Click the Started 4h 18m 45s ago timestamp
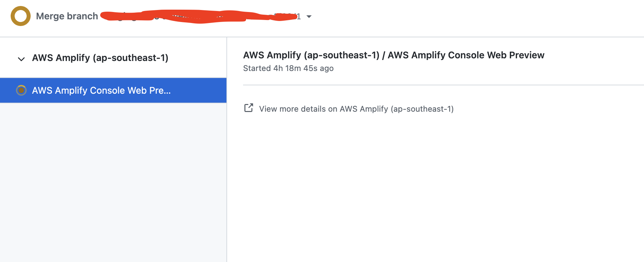644x262 pixels. (x=288, y=68)
